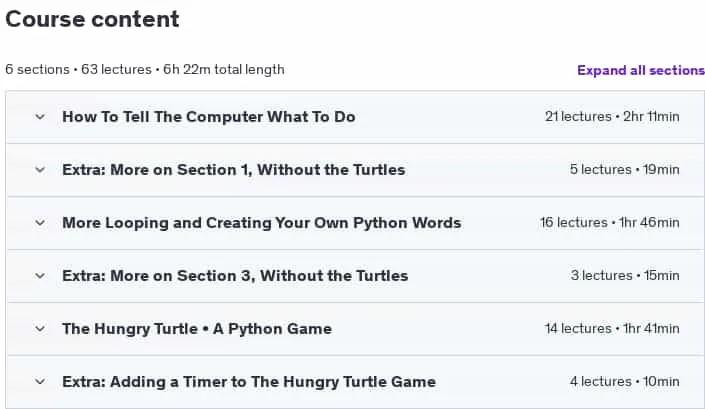Image resolution: width=705 pixels, height=409 pixels.
Task: Click the 16 lectures • 1hr 46min label
Action: point(610,223)
